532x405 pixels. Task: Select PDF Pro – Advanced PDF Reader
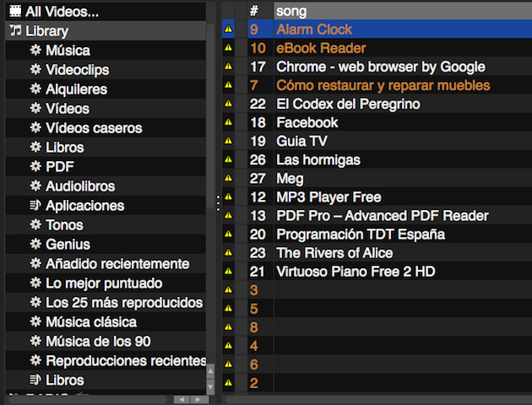[377, 215]
